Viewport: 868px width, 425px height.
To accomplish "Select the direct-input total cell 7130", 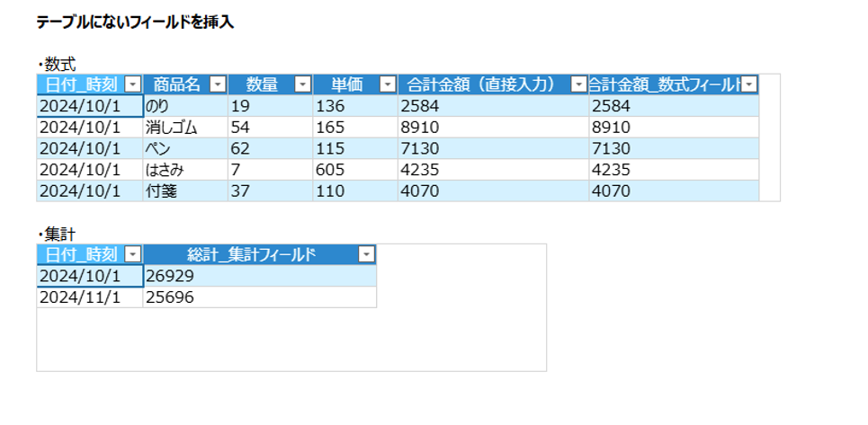I will [x=492, y=148].
